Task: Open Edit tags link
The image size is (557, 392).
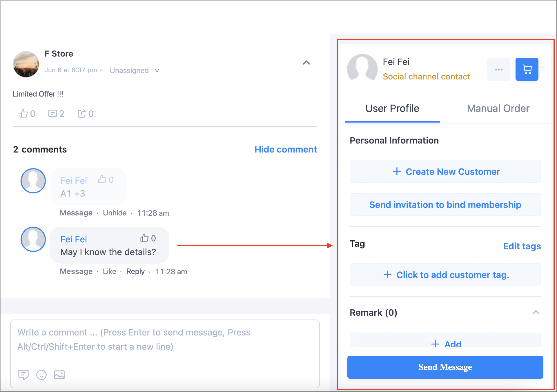Action: [522, 246]
